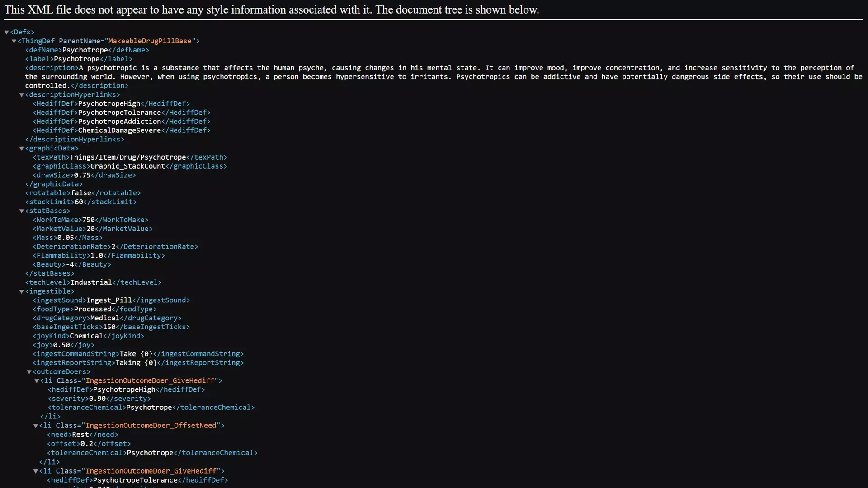Click the XML style information notice text

point(271,9)
